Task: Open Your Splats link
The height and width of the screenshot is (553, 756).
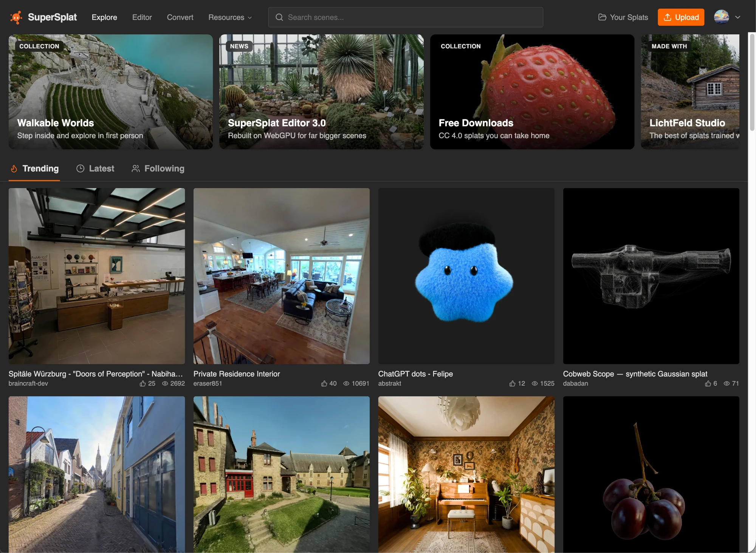Action: click(623, 17)
